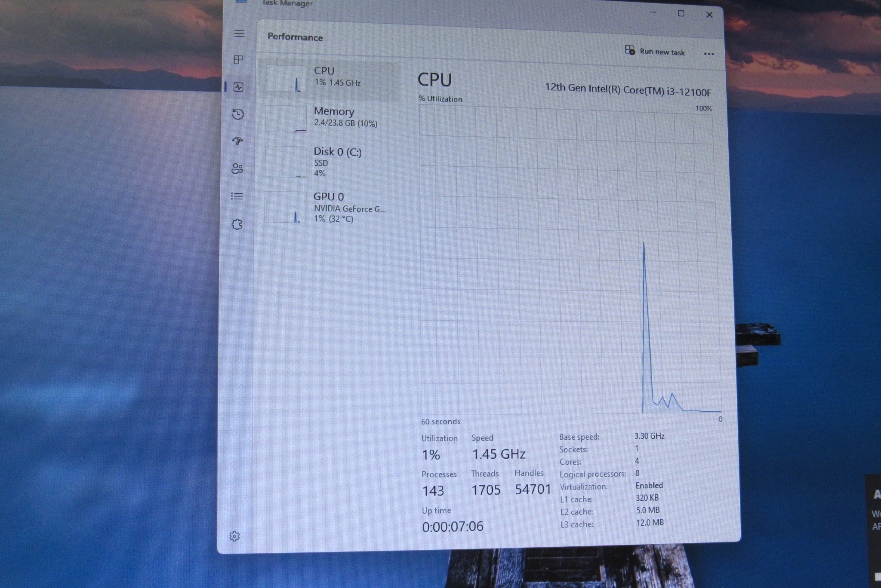Click the CPU mini graph thumbnail
The height and width of the screenshot is (588, 881).
(286, 79)
